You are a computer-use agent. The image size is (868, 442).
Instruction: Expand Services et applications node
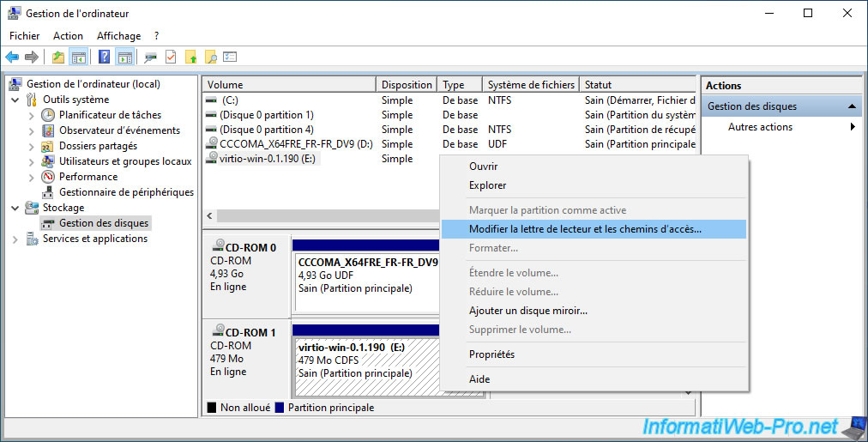(15, 239)
